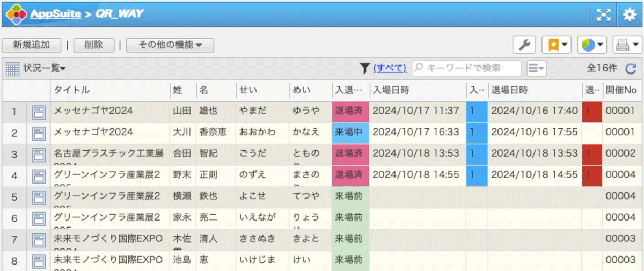Image resolution: width=644 pixels, height=271 pixels.
Task: Expand the その他の機能 dropdown
Action: click(170, 45)
